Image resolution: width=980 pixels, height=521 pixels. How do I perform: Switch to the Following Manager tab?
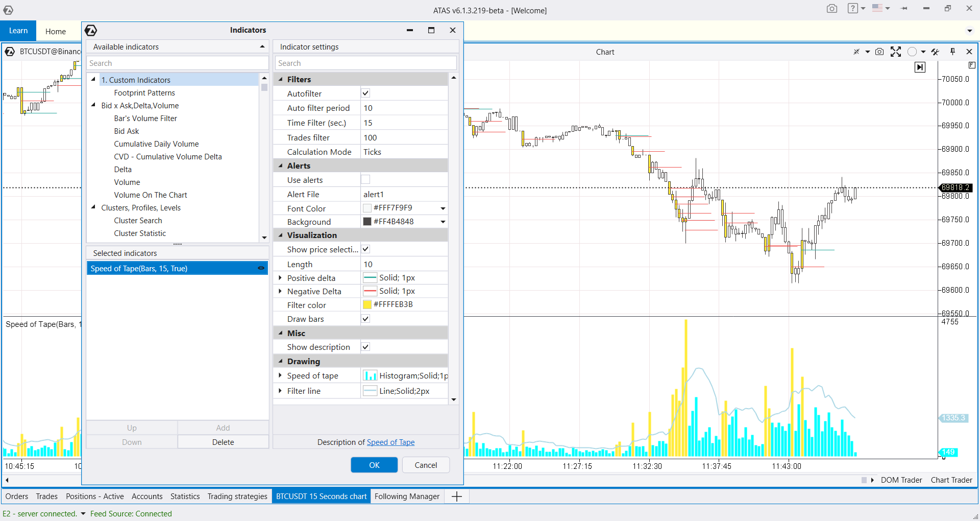407,496
